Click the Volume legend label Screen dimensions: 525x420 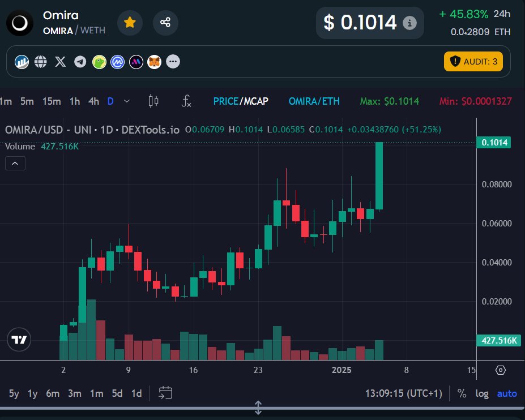coord(20,147)
